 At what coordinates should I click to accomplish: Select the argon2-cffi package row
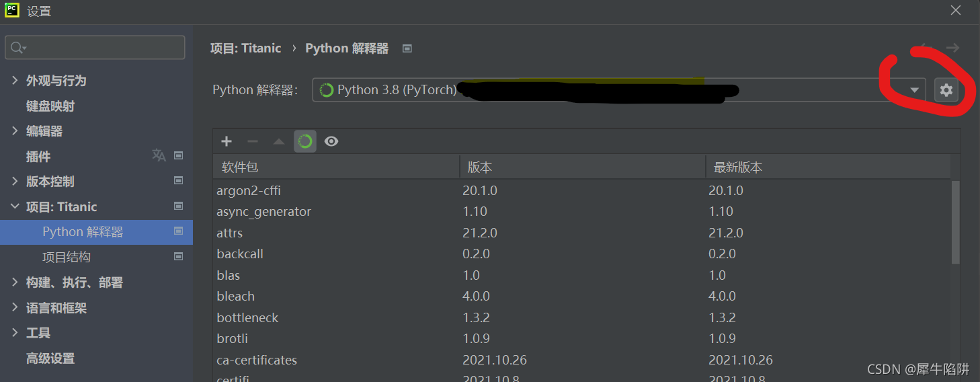(582, 190)
